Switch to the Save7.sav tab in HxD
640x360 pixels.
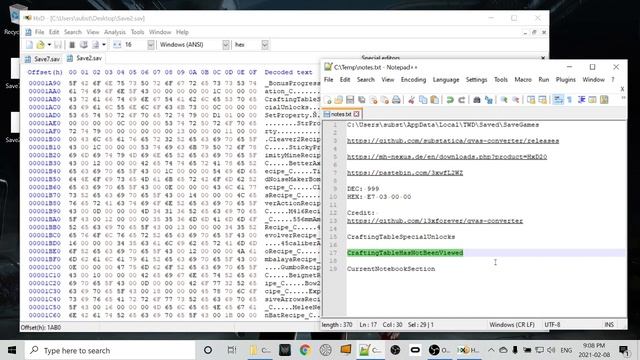(x=42, y=59)
